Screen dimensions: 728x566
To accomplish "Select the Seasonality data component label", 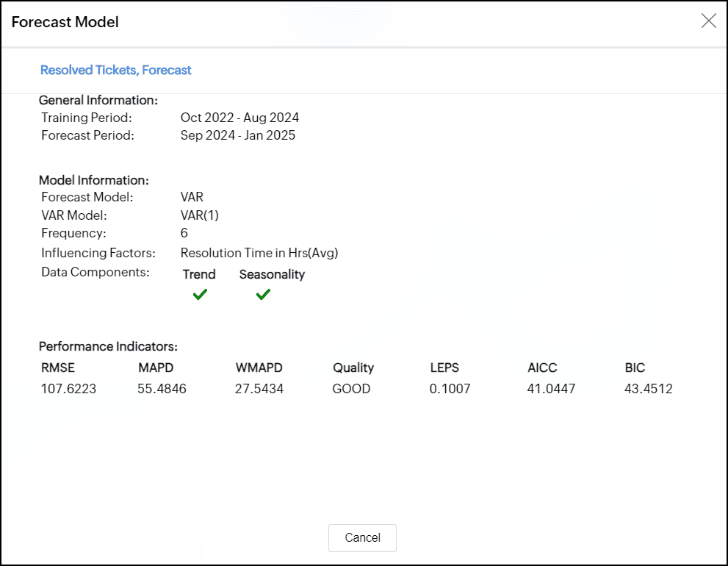I will (272, 274).
